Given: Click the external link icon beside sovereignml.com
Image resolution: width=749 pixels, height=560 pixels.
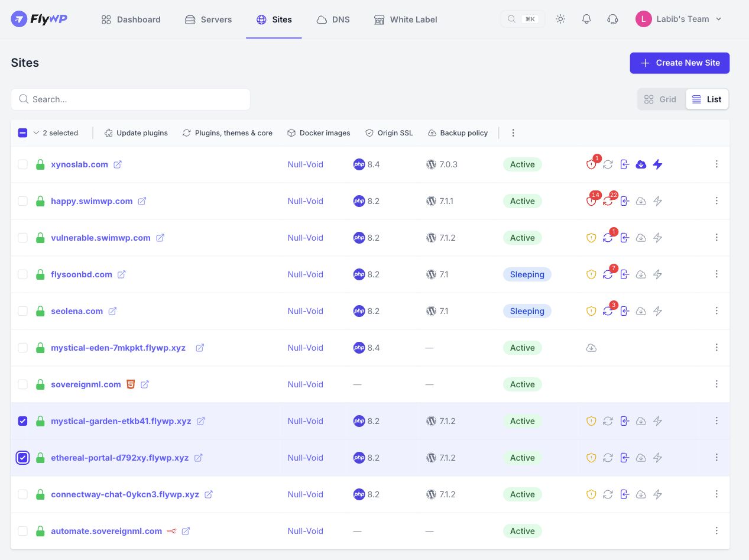Looking at the screenshot, I should (x=145, y=384).
